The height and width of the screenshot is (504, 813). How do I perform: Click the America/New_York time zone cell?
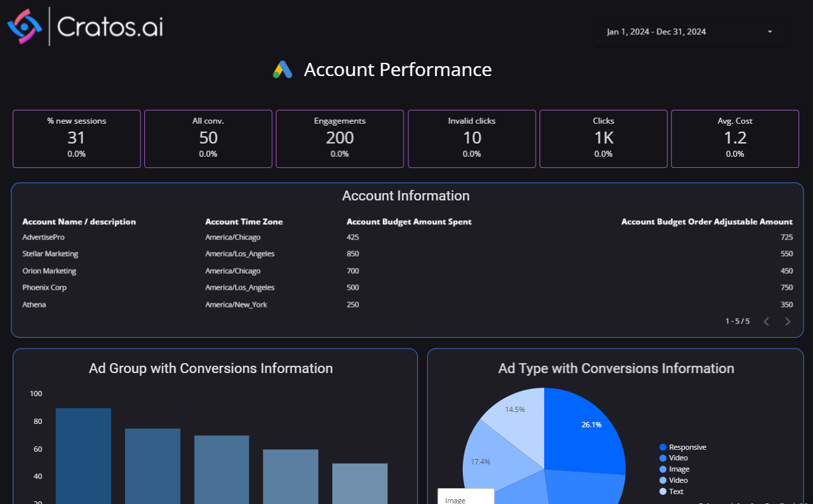[x=236, y=305]
